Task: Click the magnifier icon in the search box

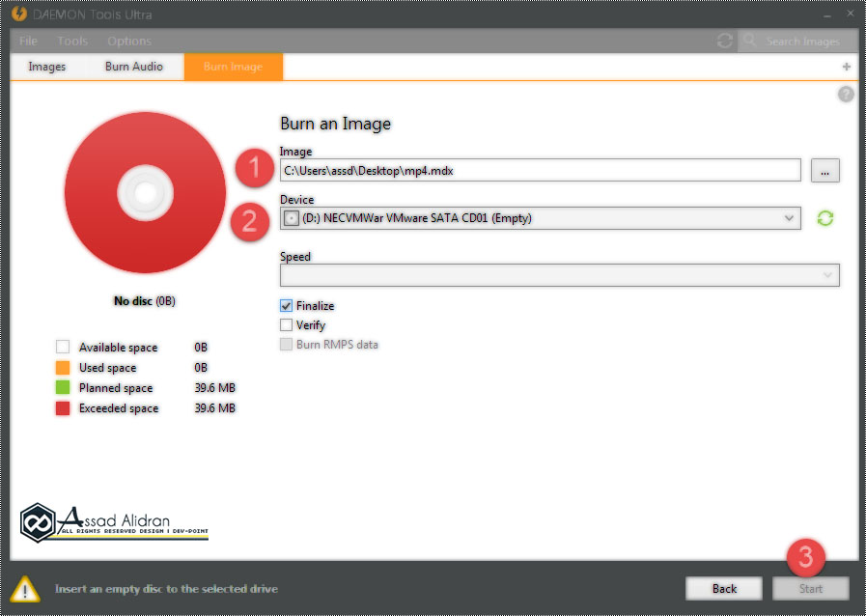Action: (x=749, y=41)
